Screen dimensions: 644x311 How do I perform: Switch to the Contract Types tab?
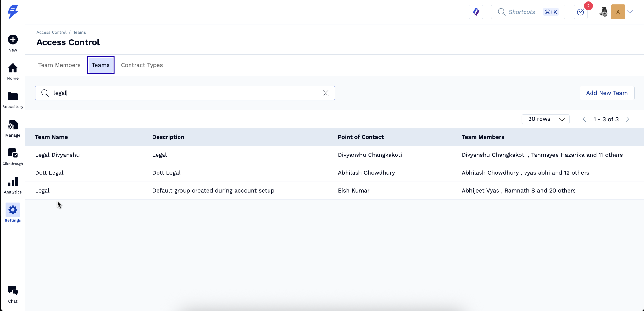click(142, 65)
